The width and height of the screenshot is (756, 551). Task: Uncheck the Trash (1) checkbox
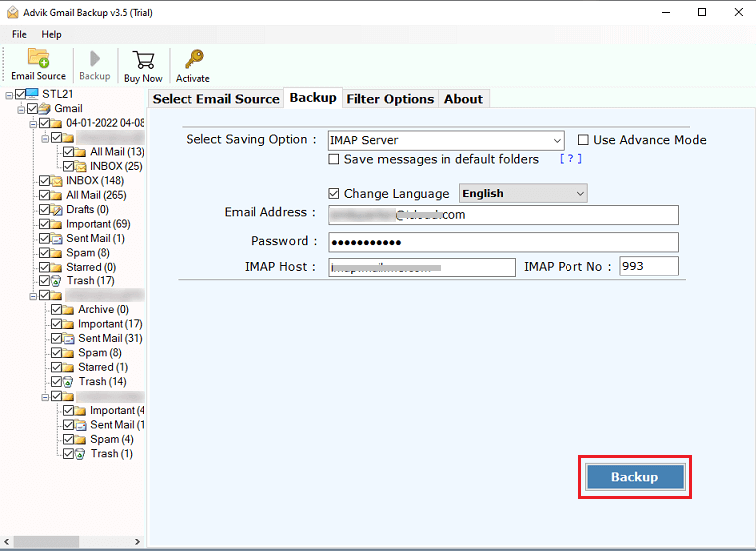click(68, 454)
